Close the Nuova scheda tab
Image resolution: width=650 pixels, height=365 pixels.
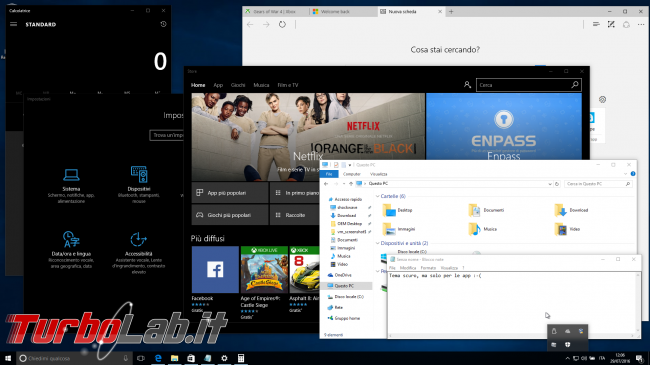click(440, 12)
